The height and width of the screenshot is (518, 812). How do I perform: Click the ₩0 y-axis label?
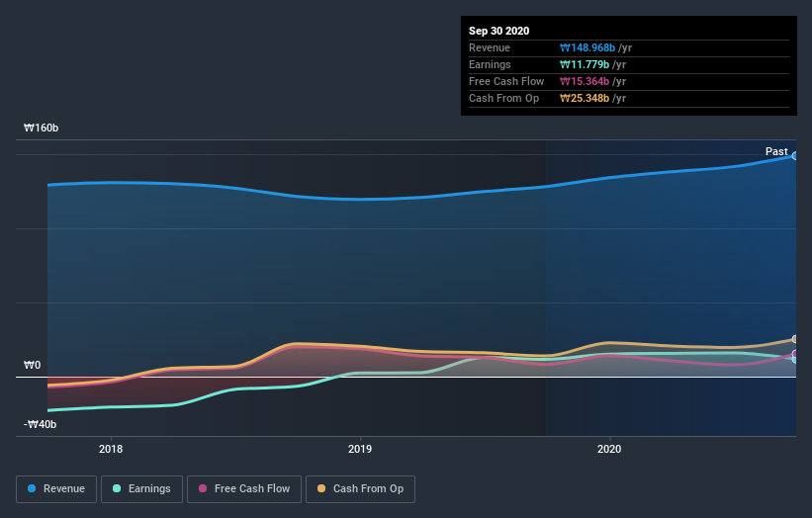click(x=32, y=366)
